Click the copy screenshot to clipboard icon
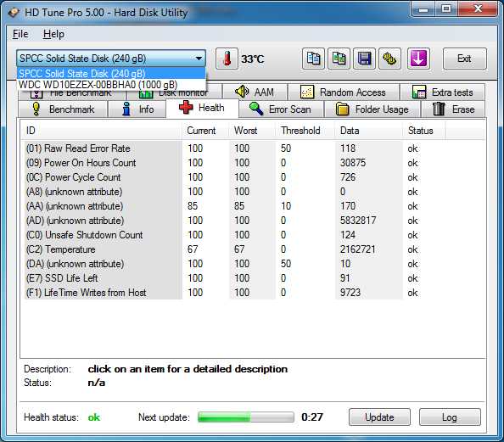 [x=339, y=59]
